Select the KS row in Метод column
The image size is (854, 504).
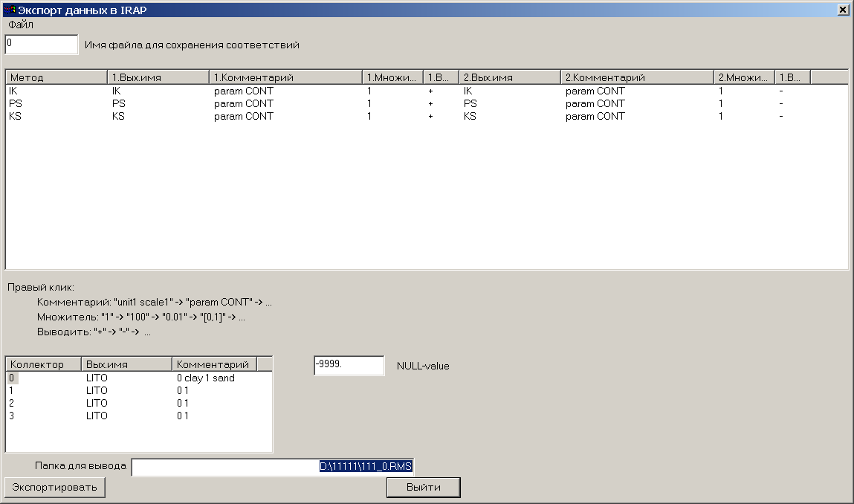pyautogui.click(x=16, y=116)
